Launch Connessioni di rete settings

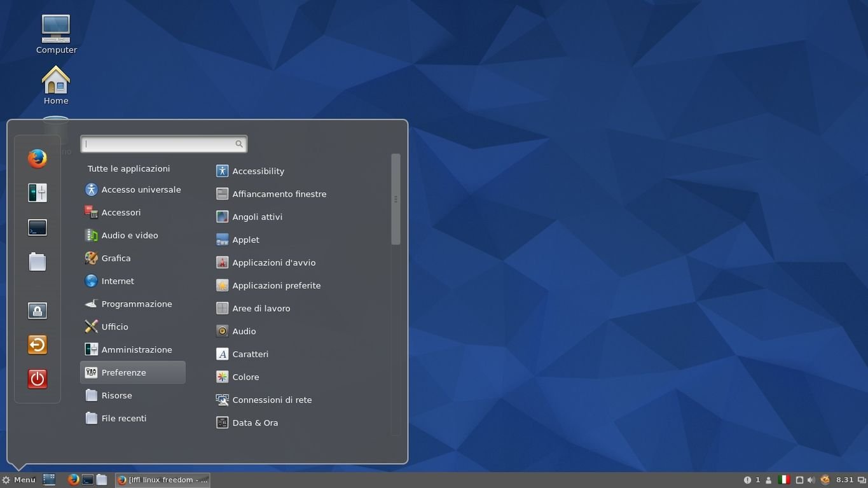tap(272, 400)
